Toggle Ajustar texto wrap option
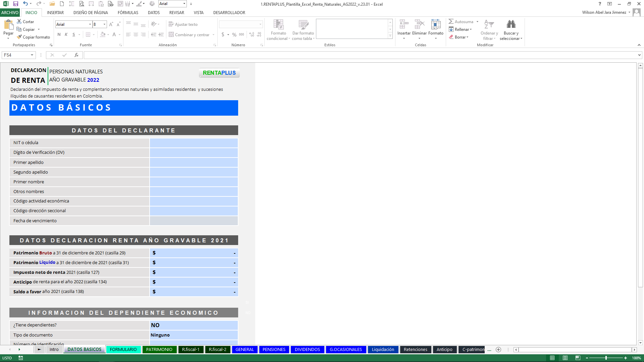 point(183,24)
